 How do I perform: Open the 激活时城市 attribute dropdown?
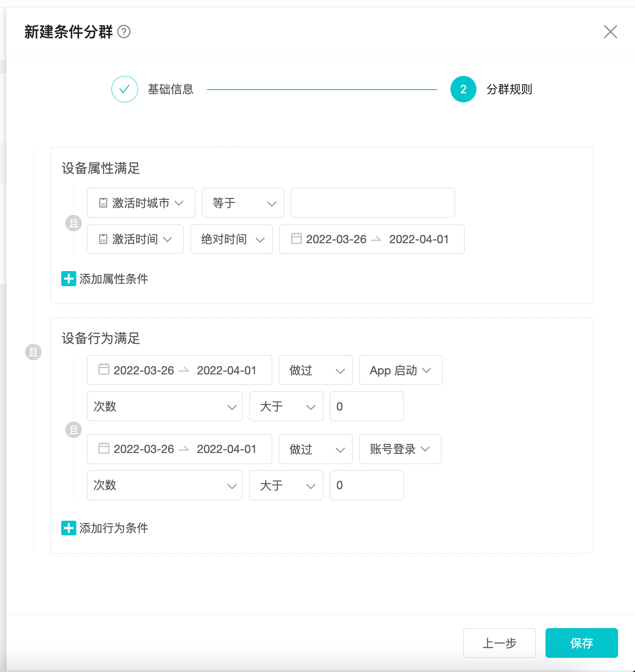point(141,203)
